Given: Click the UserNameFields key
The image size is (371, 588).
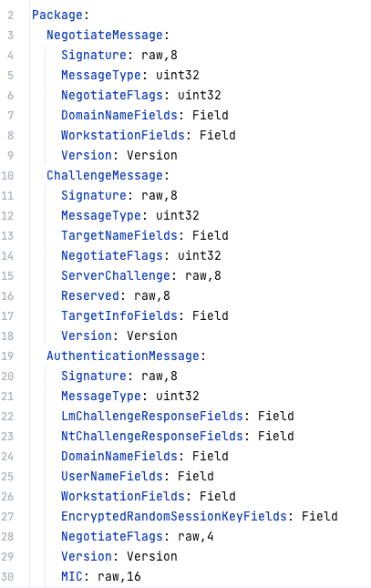Looking at the screenshot, I should [112, 476].
